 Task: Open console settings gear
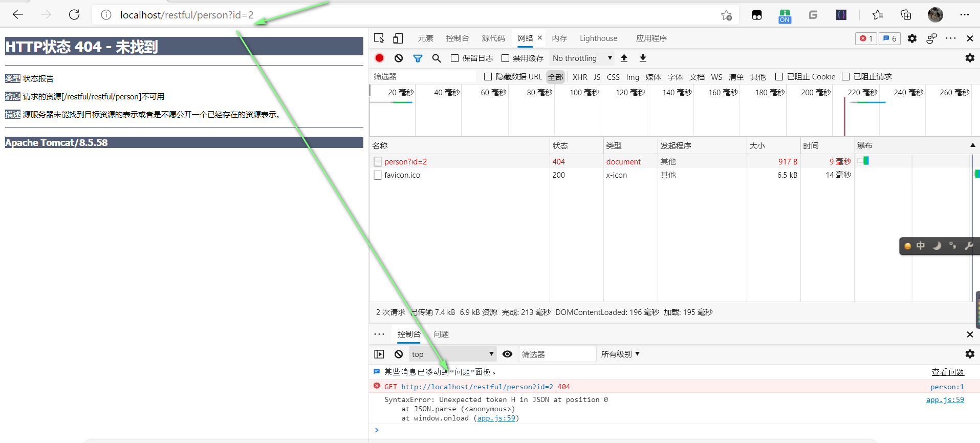coord(970,354)
